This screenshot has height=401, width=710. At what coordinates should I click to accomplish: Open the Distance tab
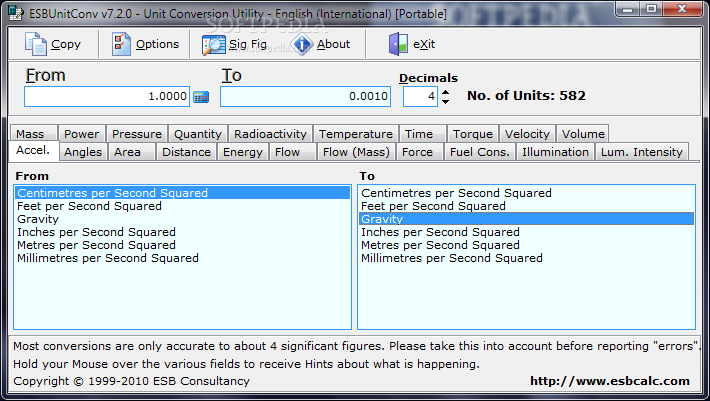pos(187,152)
